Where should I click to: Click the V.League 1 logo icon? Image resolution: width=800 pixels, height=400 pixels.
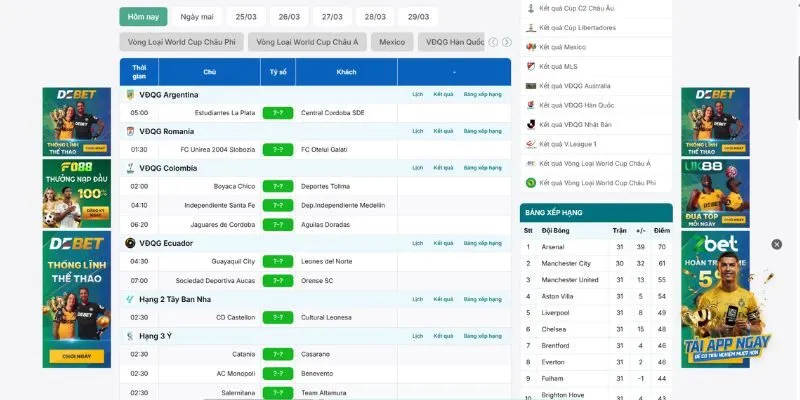tap(531, 144)
